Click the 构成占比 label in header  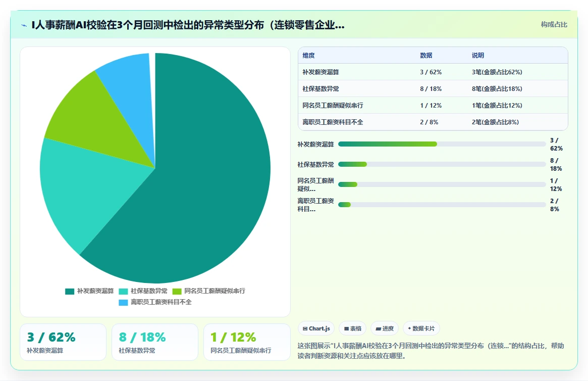point(554,24)
